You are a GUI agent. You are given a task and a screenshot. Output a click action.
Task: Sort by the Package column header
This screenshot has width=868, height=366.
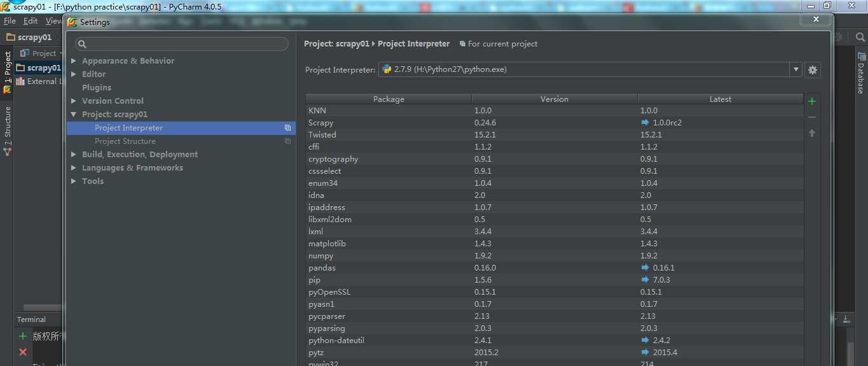pyautogui.click(x=389, y=99)
